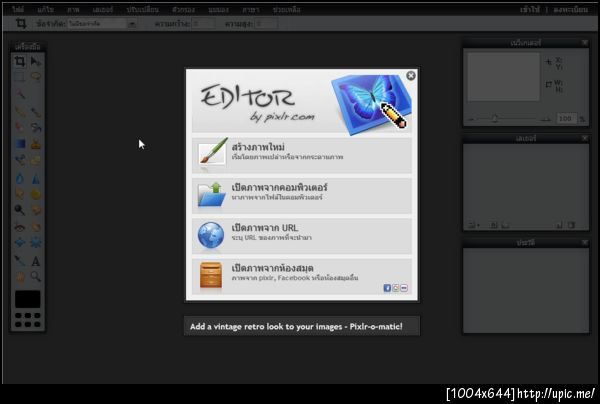Open the ปรับเปลี่ยน (Adjustment) menu

pyautogui.click(x=142, y=10)
